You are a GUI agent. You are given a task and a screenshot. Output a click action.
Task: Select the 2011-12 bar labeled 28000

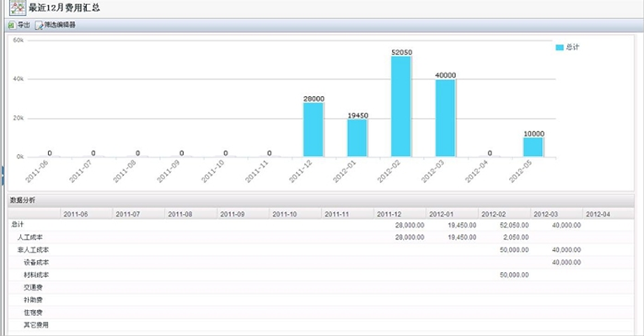click(314, 130)
